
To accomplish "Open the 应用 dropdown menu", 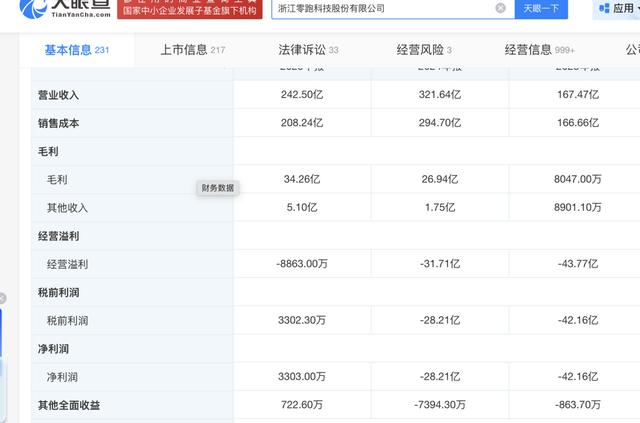I will click(x=624, y=9).
